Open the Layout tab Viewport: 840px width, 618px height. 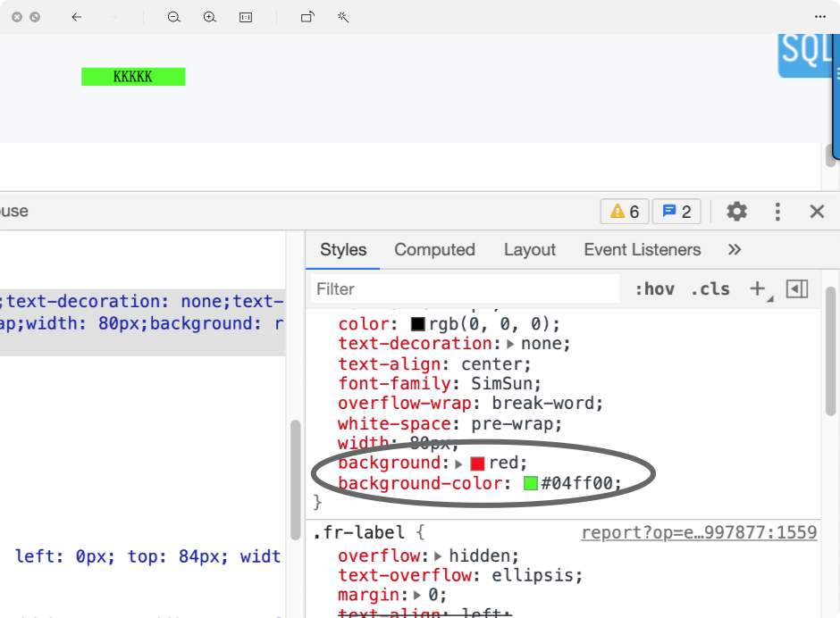[x=529, y=249]
